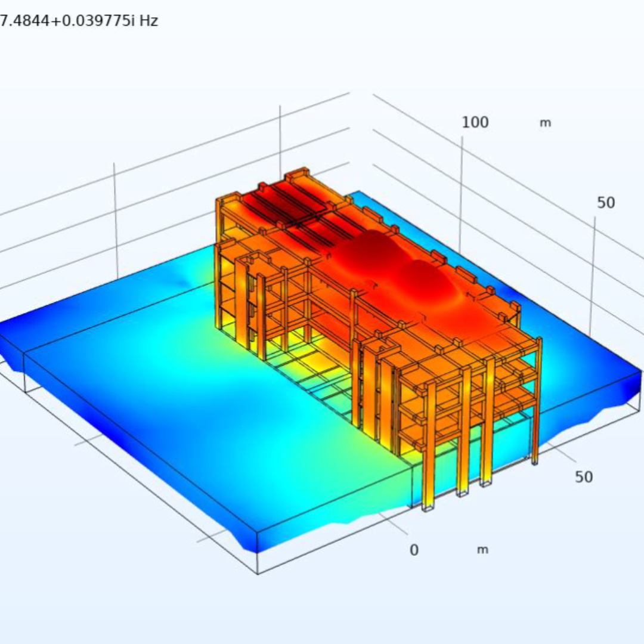Select the smaller red roof bulge on right

coord(432,280)
